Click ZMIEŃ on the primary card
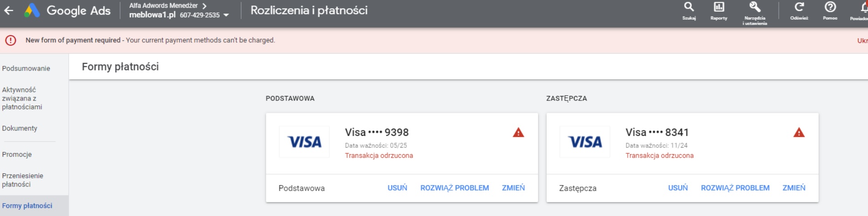The height and width of the screenshot is (216, 868). (513, 188)
